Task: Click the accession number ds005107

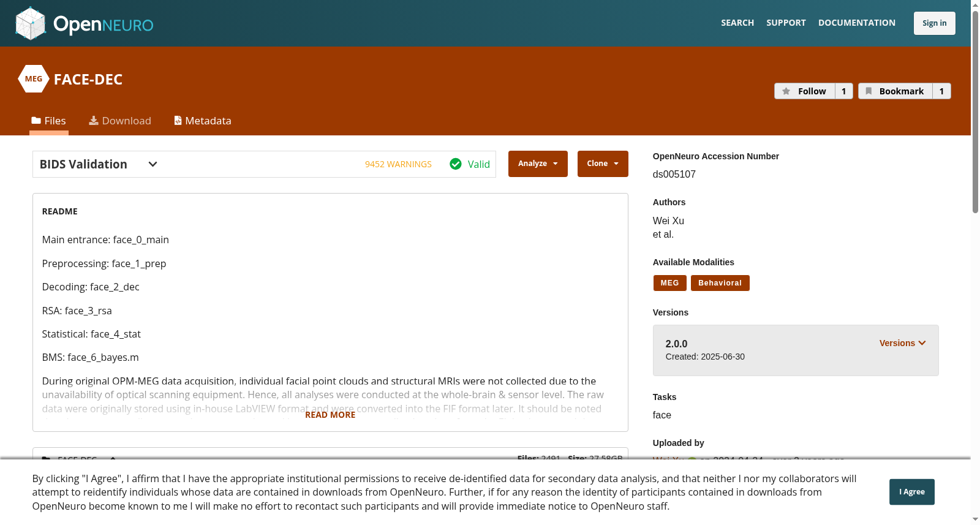Action: 674,174
